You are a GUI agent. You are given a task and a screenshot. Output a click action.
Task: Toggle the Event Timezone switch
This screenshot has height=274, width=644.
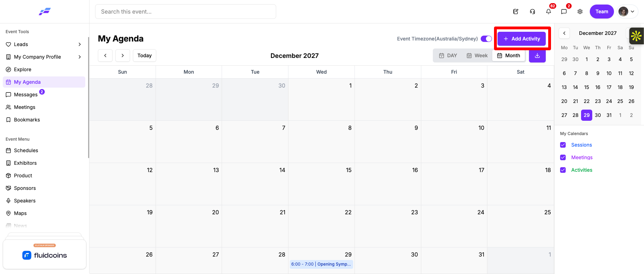tap(486, 39)
